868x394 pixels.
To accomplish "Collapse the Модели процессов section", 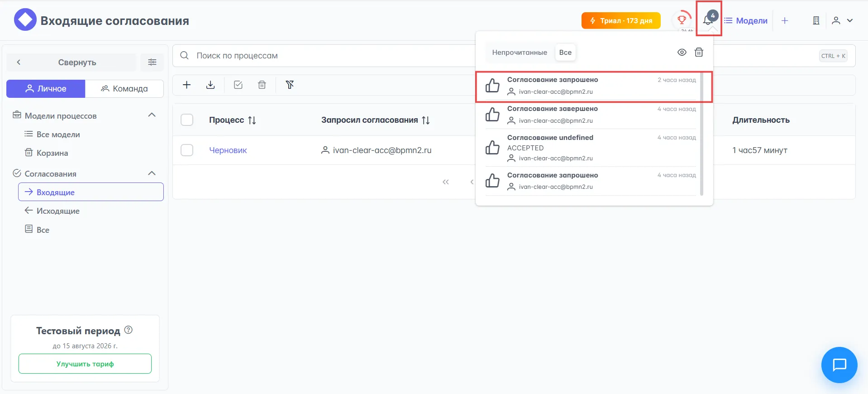I will pos(152,115).
